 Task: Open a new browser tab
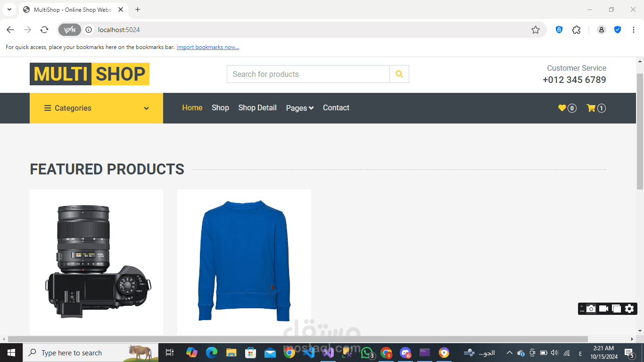pyautogui.click(x=138, y=9)
